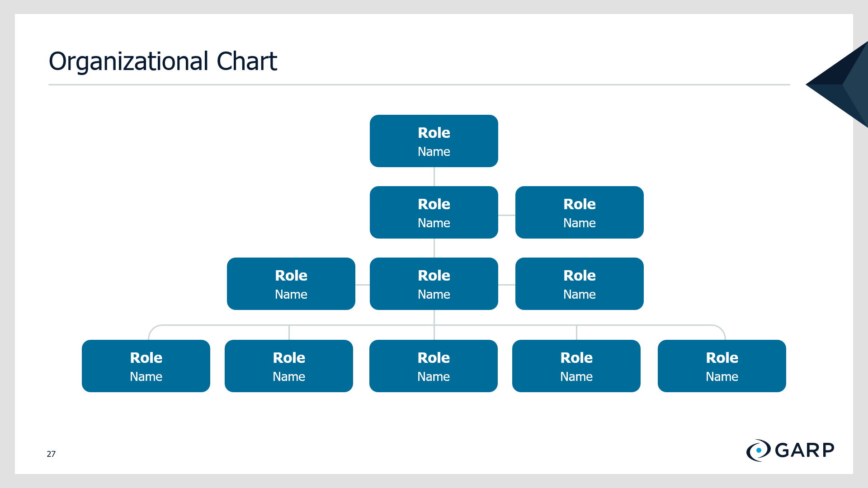The image size is (868, 488).
Task: Select the bottom-row first Role box
Action: [146, 366]
